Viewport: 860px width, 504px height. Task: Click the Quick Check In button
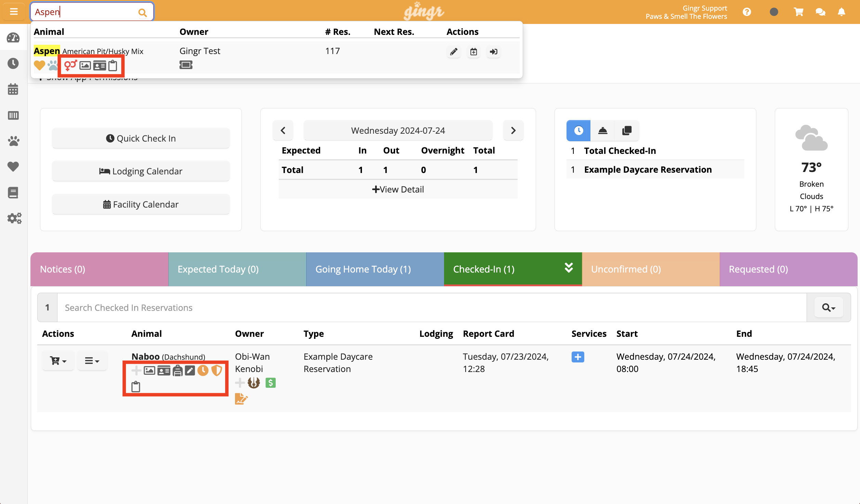(141, 138)
